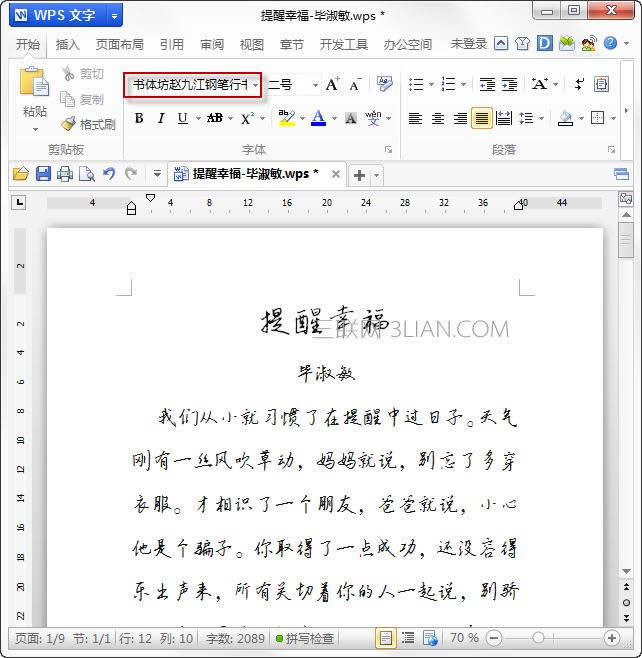Click the show paragraph marks icon
The width and height of the screenshot is (642, 658).
click(579, 84)
